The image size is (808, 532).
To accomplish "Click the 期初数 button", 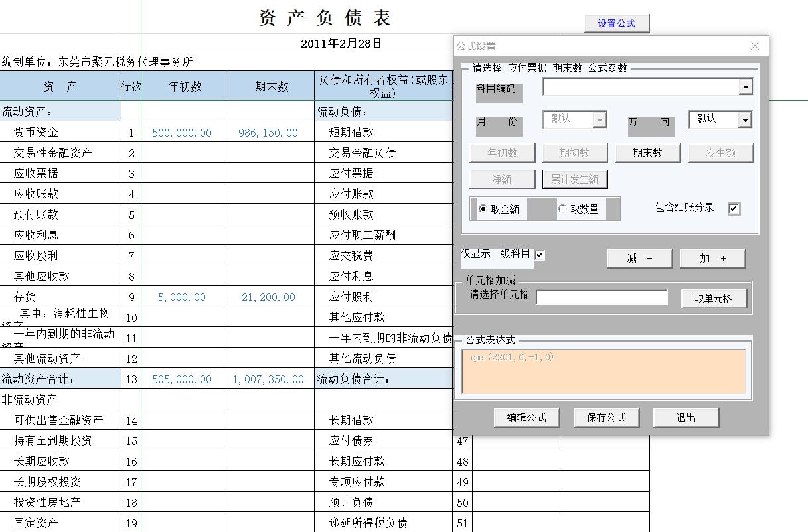I will (575, 153).
